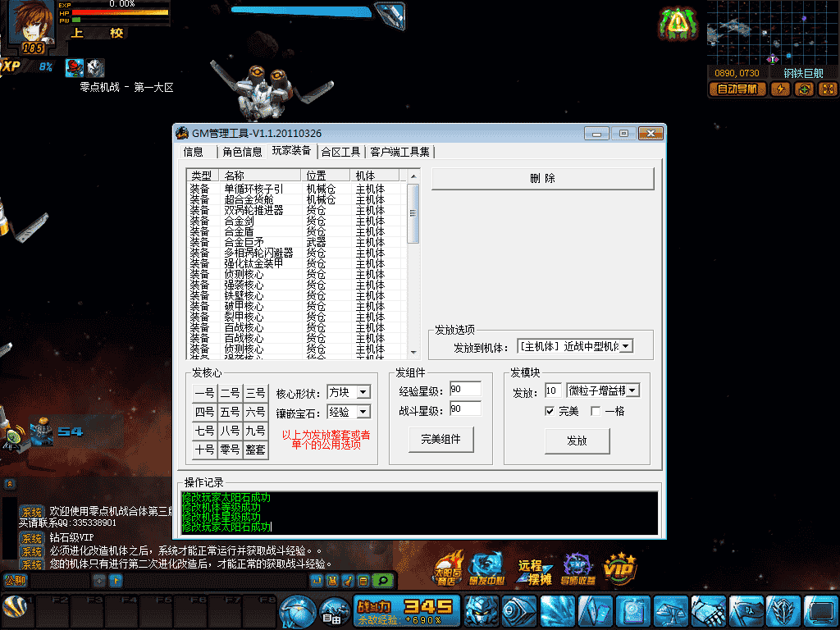Click the 五号 core button
Image resolution: width=840 pixels, height=630 pixels.
tap(230, 412)
